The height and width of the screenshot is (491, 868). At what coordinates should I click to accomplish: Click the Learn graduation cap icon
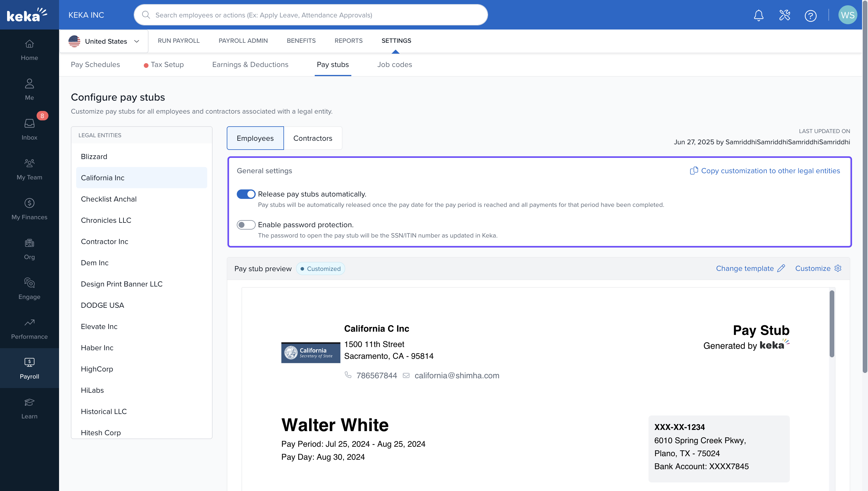(x=29, y=408)
